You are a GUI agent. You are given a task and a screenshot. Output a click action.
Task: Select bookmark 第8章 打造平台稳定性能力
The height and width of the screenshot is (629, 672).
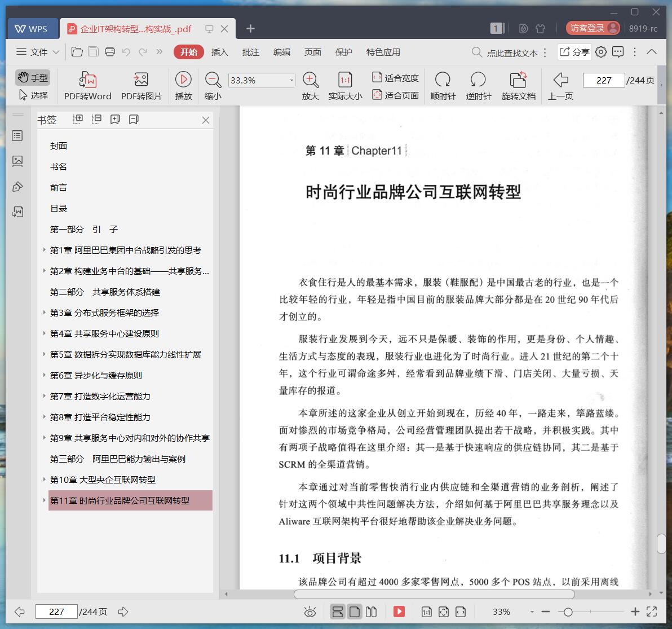point(100,417)
